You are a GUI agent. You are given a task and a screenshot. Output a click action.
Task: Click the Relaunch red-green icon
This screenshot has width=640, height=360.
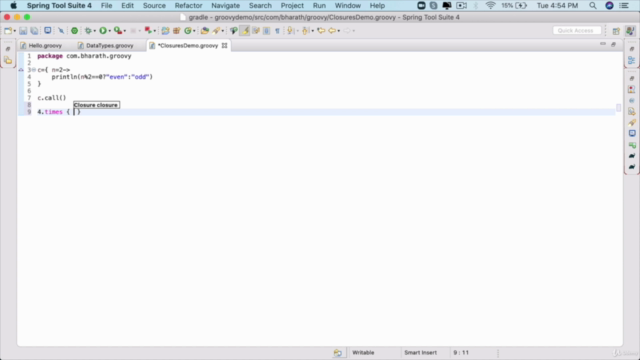tap(148, 31)
